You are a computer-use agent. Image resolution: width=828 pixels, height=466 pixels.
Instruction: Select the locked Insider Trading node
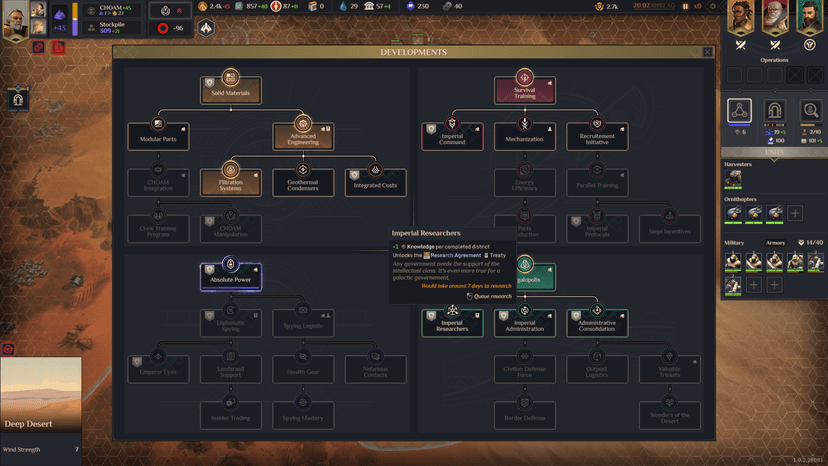pos(231,415)
